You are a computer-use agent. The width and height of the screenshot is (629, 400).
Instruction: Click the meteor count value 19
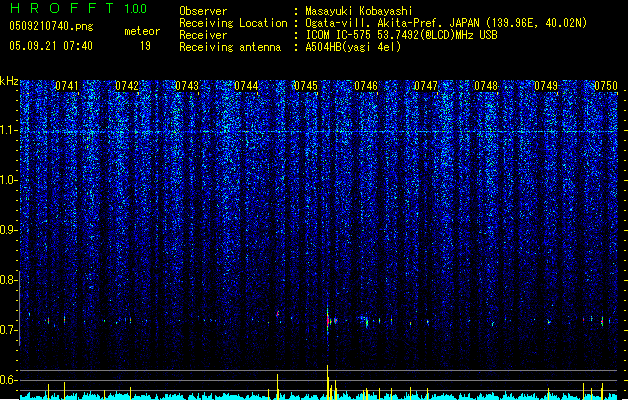coord(145,46)
